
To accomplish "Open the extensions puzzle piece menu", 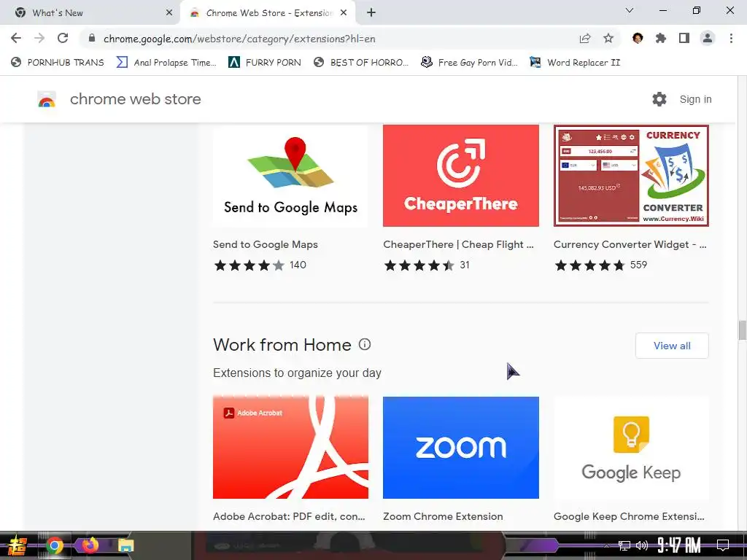I will point(661,38).
